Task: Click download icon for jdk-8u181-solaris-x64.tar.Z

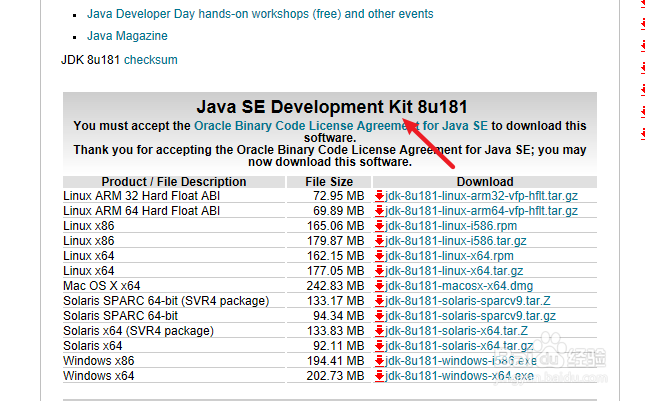Action: tap(379, 331)
